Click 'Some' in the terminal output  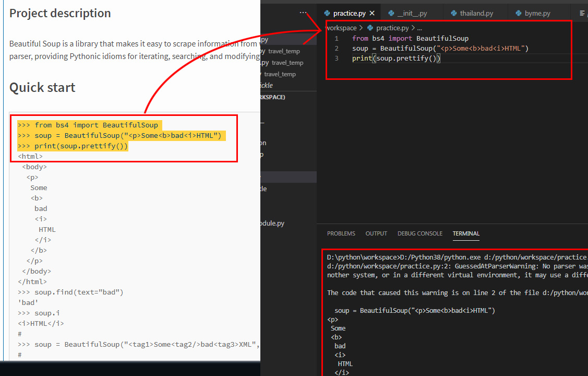click(x=338, y=328)
